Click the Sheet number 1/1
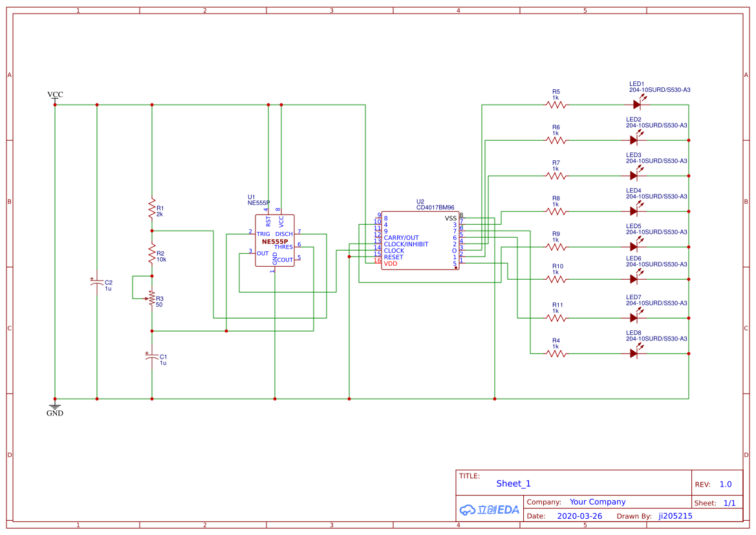Viewport: 756px width, 535px height. pos(729,503)
